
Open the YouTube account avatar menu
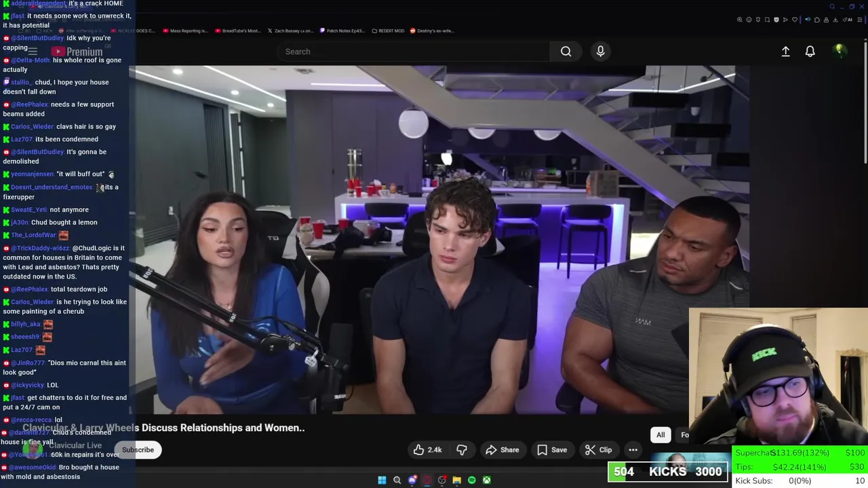click(839, 51)
